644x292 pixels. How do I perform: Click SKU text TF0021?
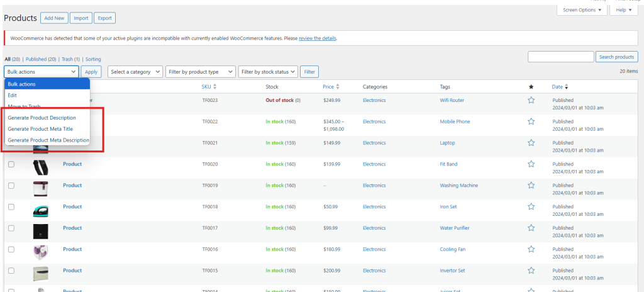[x=210, y=143]
